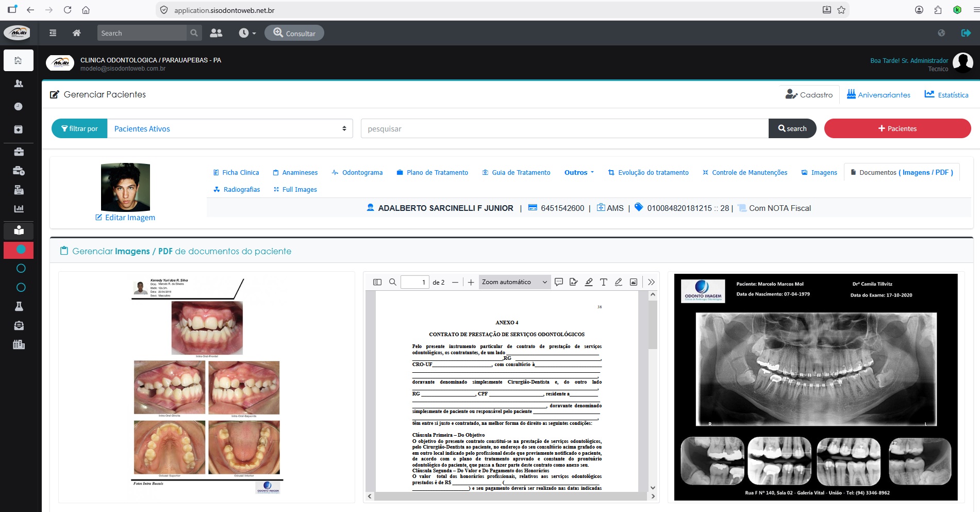This screenshot has width=980, height=512.
Task: Click the Editar Imagem link
Action: pos(125,218)
